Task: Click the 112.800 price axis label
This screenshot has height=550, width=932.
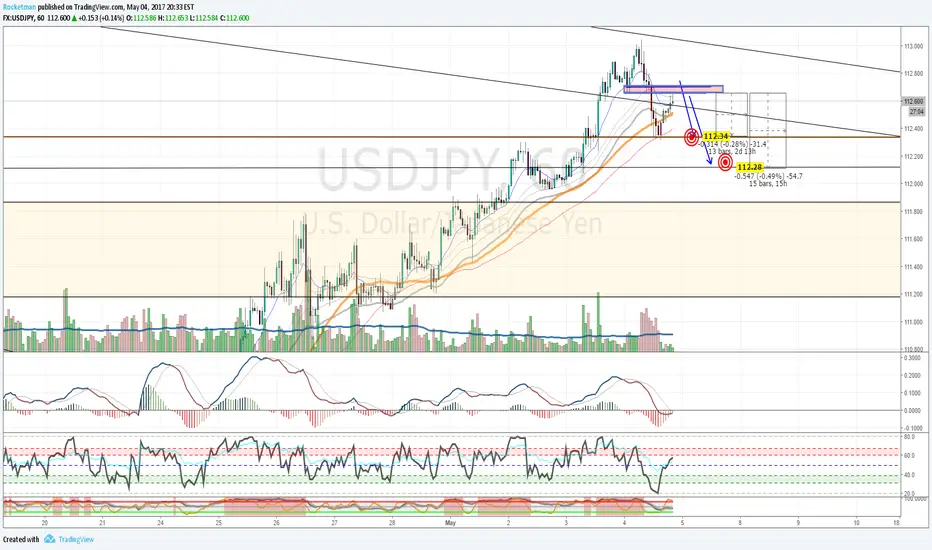Action: 914,74
